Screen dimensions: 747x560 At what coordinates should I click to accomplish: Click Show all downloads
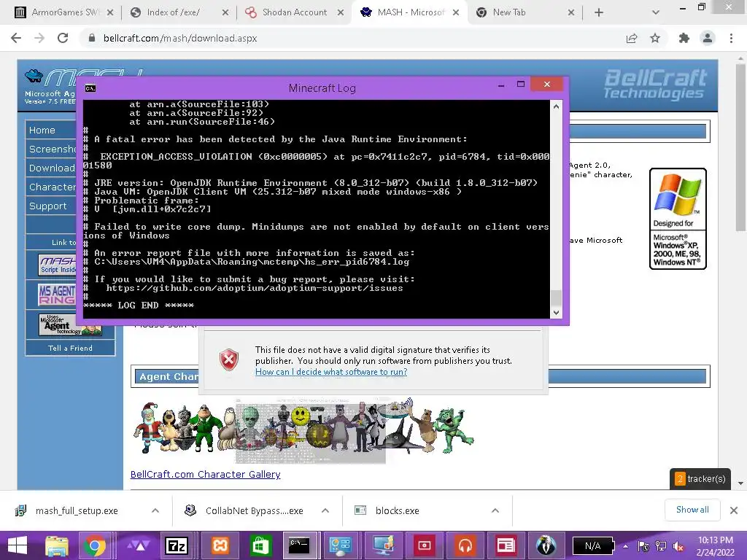692,510
